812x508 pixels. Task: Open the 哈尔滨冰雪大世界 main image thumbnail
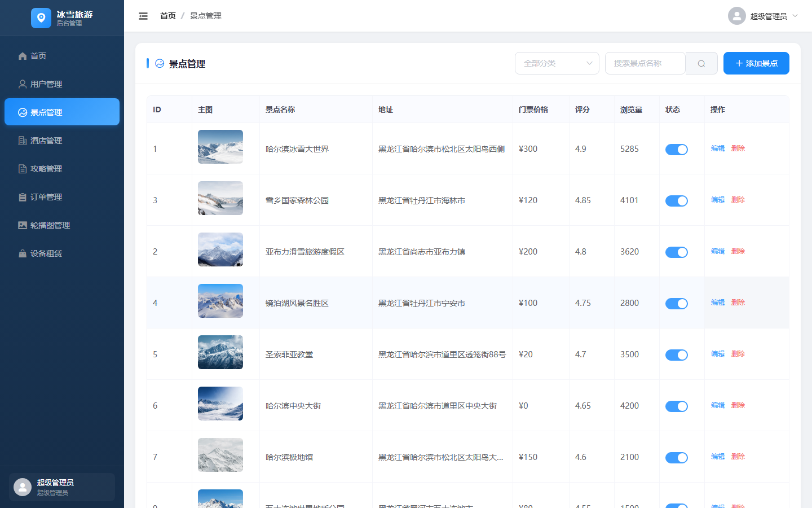click(x=220, y=147)
